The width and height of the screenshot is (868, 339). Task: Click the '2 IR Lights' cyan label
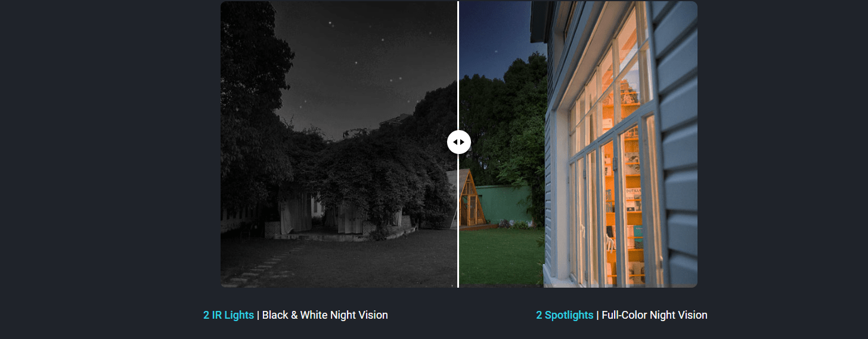[x=228, y=315]
